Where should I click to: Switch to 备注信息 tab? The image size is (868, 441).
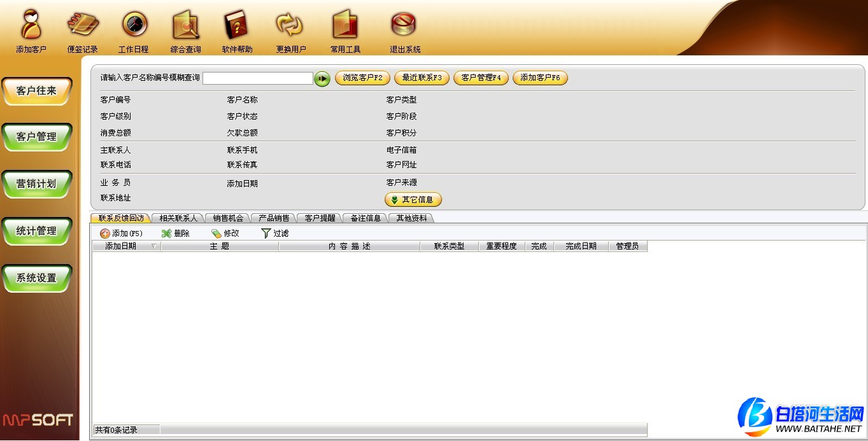coord(366,218)
